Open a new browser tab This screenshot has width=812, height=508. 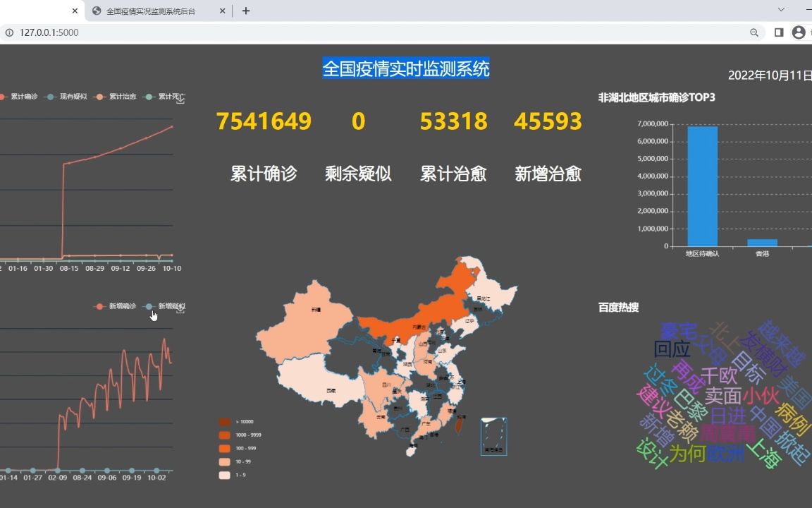246,11
